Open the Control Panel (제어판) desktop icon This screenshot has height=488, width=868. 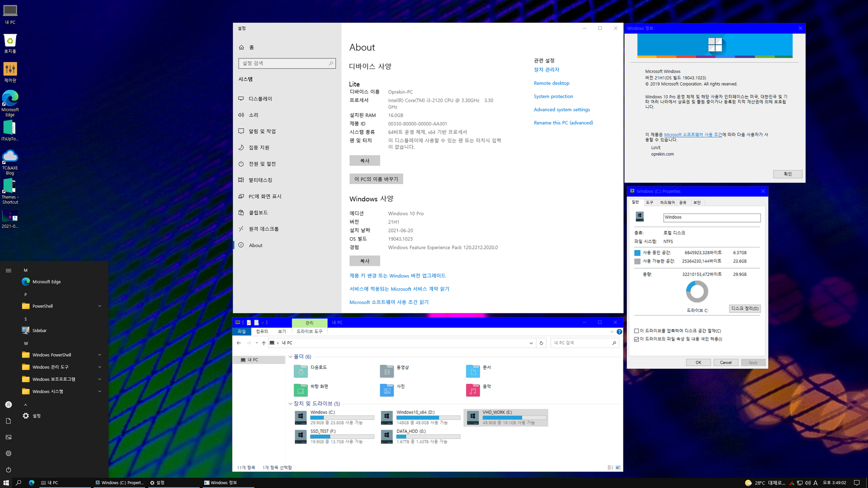coord(10,73)
